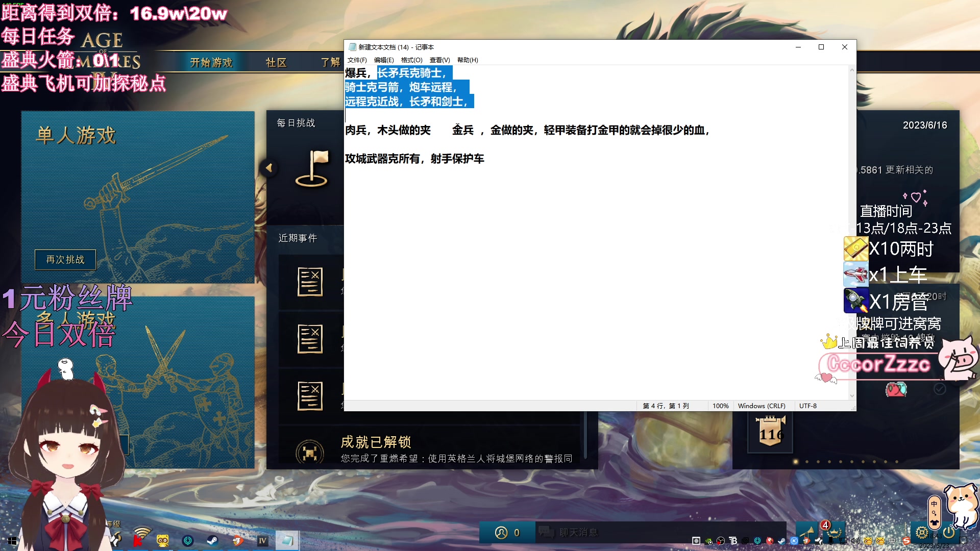Click the 116 banner badge in news panel
The width and height of the screenshot is (980, 551).
pos(770,433)
